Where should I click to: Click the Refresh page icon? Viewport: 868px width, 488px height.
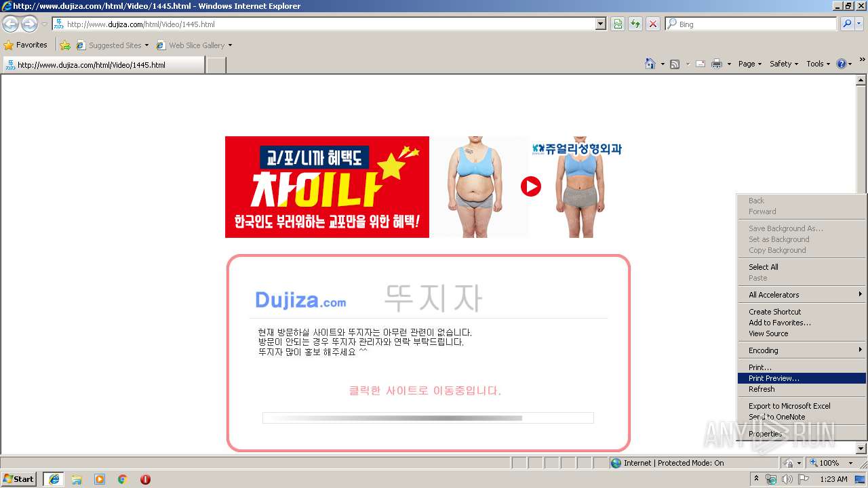coord(635,24)
